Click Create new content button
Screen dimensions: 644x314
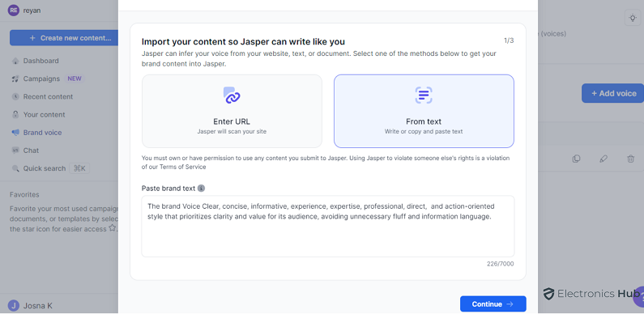click(64, 38)
